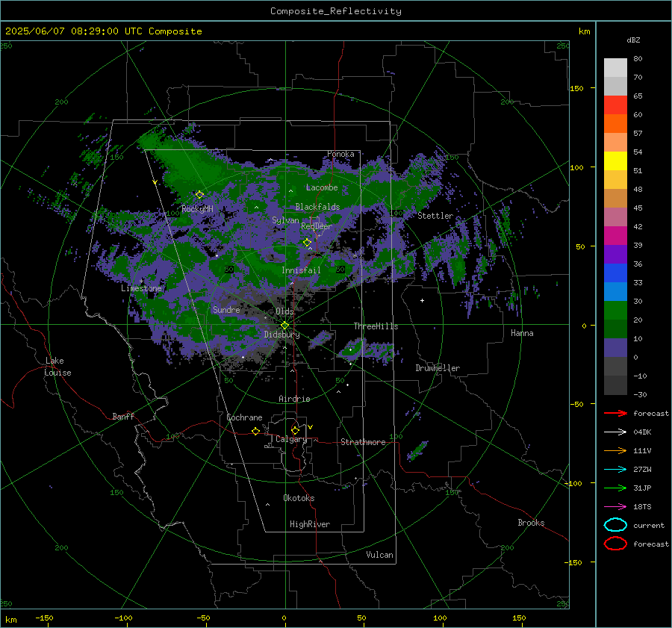Viewport: 672px width, 628px height.
Task: Click the yellow 51 dBZ color swatch
Action: [615, 161]
